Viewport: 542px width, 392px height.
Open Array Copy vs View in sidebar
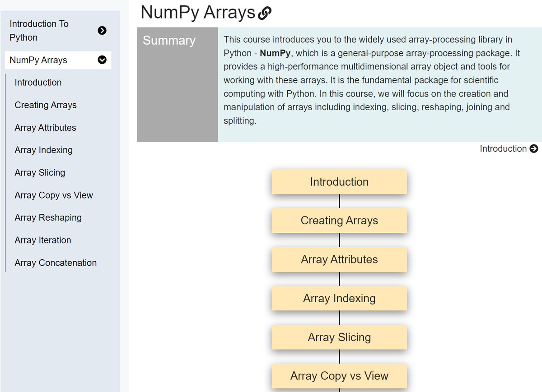[54, 195]
